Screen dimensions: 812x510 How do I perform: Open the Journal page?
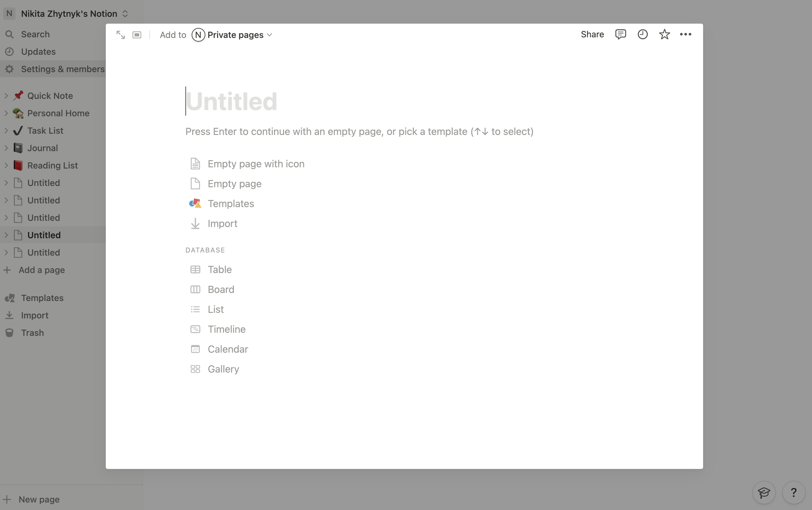(43, 148)
